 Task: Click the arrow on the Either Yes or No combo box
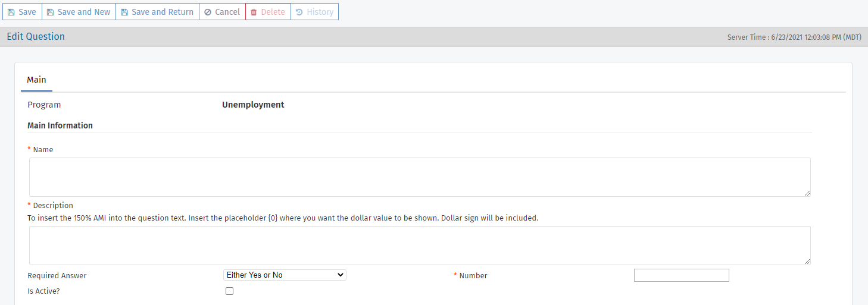(x=341, y=275)
